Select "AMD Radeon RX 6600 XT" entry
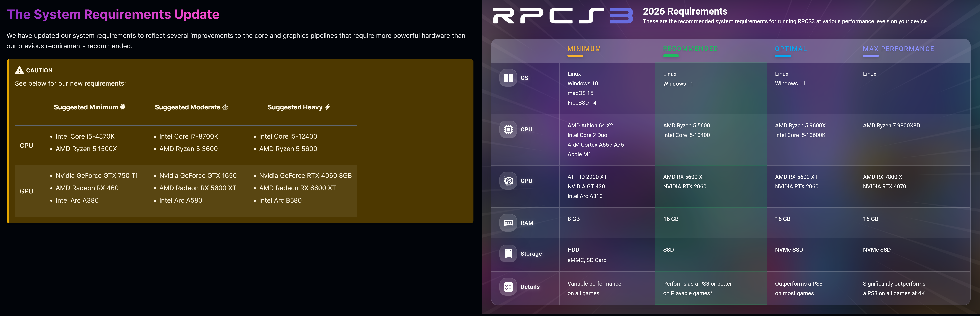This screenshot has width=980, height=316. 297,188
